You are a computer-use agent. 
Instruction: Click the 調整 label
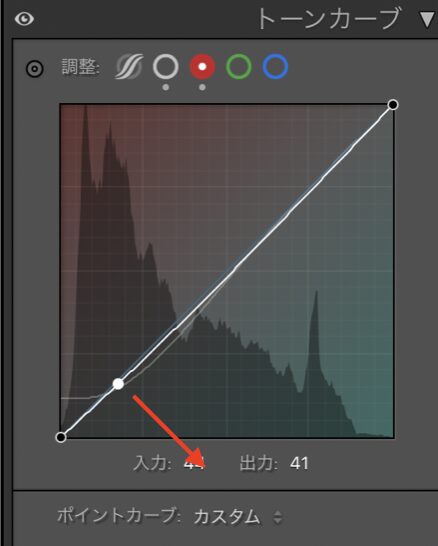(81, 67)
